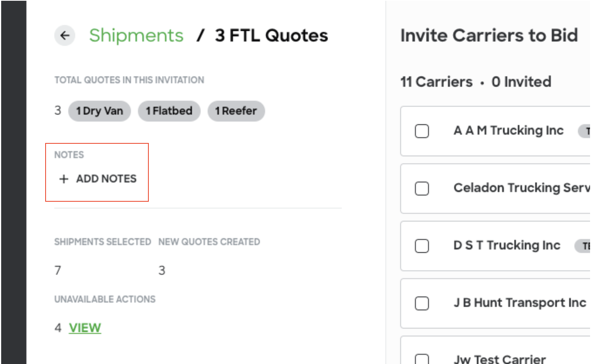Open the VIEW unavailable actions link
592x364 pixels.
85,328
